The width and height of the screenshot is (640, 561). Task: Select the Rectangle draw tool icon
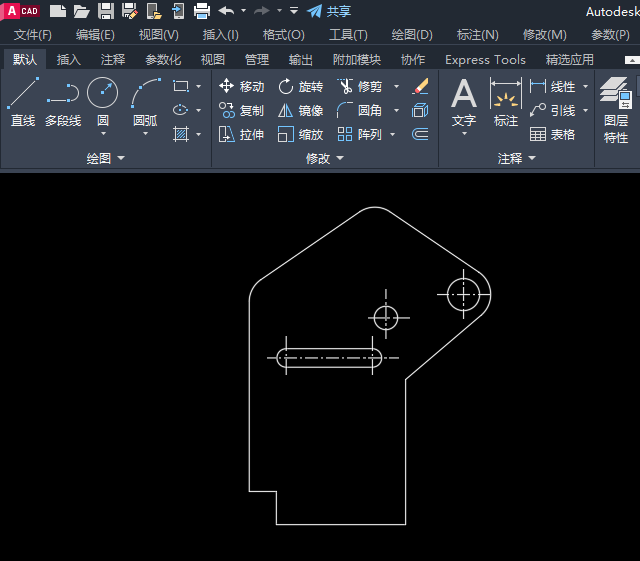(x=181, y=86)
